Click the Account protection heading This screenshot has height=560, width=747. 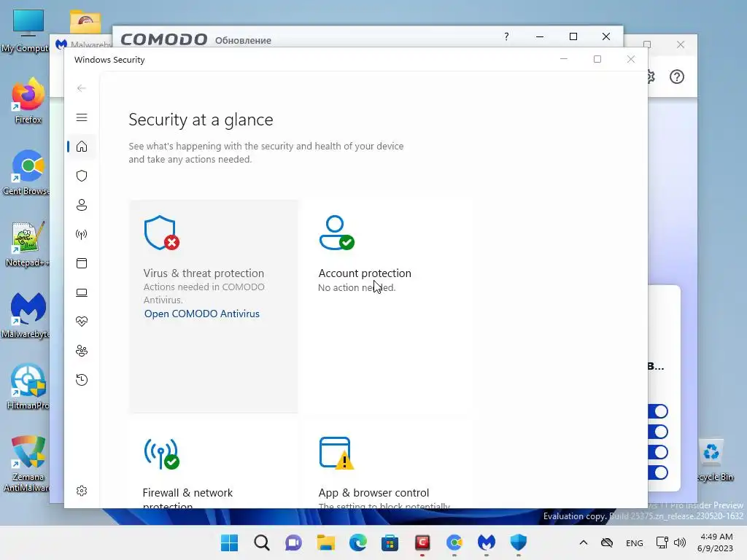click(365, 273)
